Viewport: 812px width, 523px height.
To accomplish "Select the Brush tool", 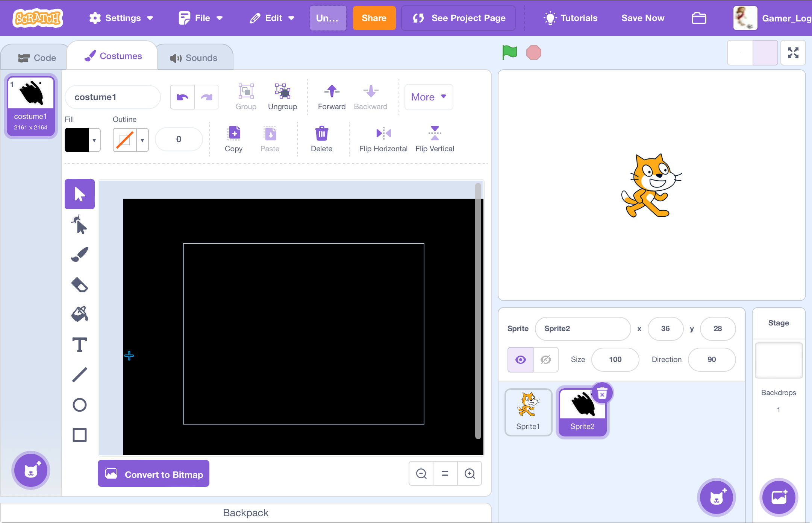I will click(x=79, y=255).
